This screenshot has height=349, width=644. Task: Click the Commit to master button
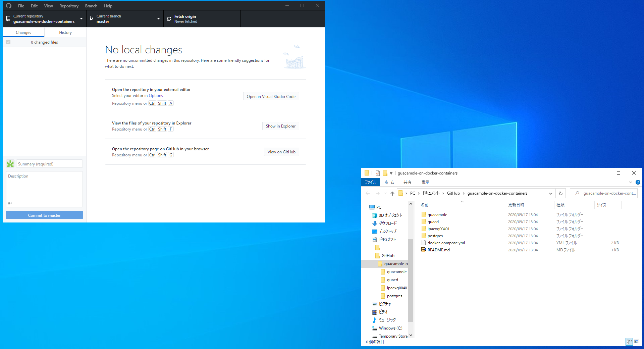tap(44, 215)
